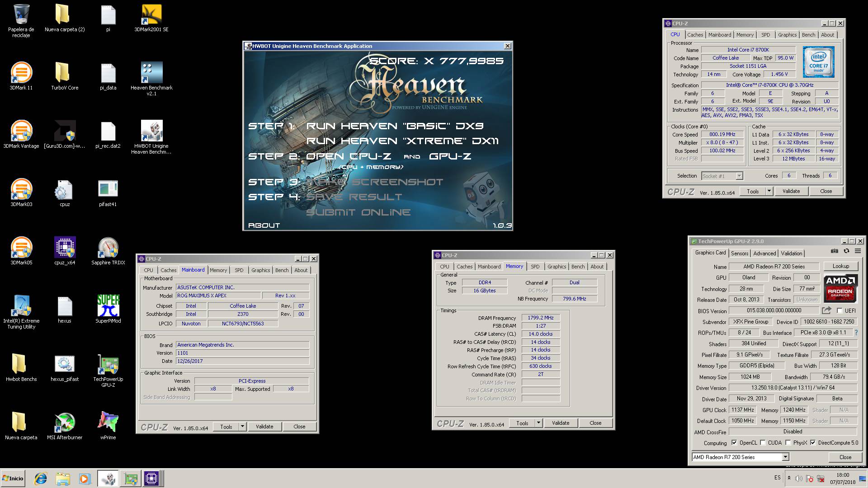The width and height of the screenshot is (868, 488).
Task: Click ABOUT in the Heaven Benchmark window
Action: pyautogui.click(x=264, y=225)
